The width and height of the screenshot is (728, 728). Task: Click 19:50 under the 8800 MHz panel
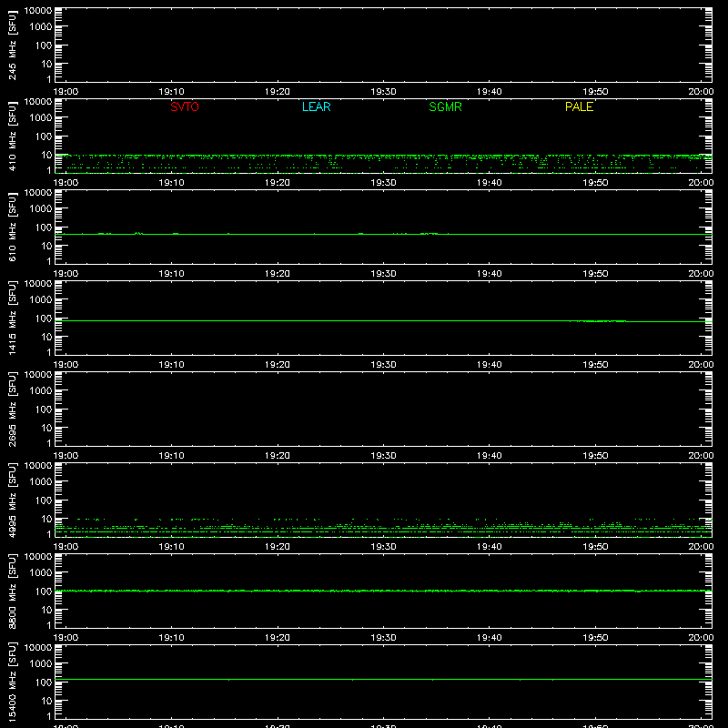(595, 638)
